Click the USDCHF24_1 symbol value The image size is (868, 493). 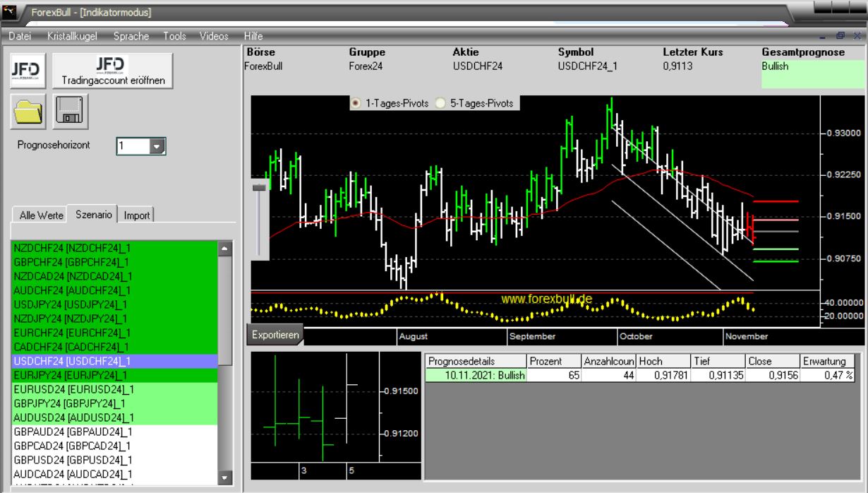point(588,66)
